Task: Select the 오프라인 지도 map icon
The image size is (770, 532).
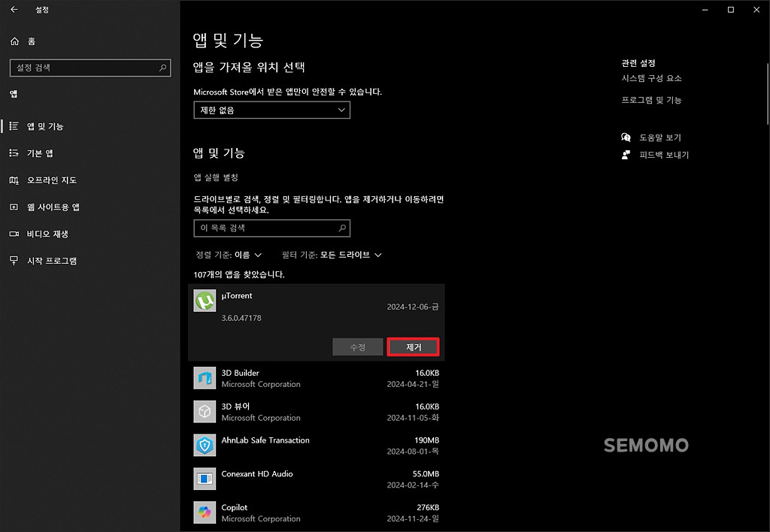Action: point(14,180)
